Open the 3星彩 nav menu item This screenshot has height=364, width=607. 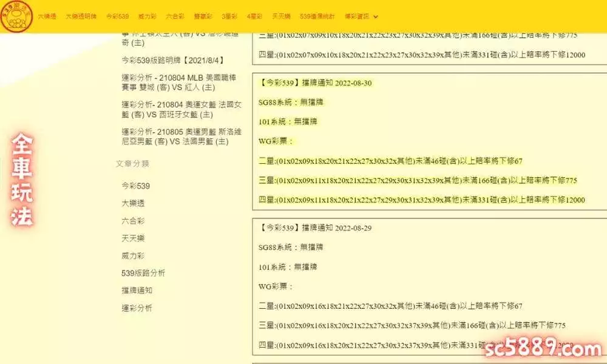(x=229, y=16)
